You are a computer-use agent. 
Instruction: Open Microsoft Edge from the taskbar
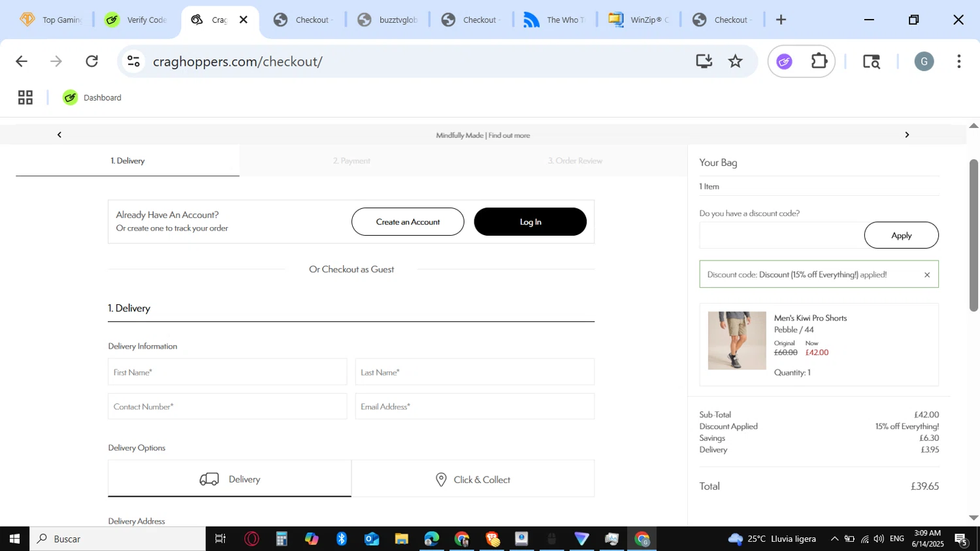(432, 539)
